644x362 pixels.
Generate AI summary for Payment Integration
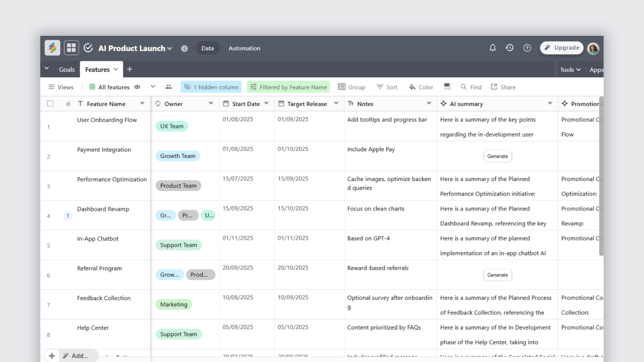[497, 156]
